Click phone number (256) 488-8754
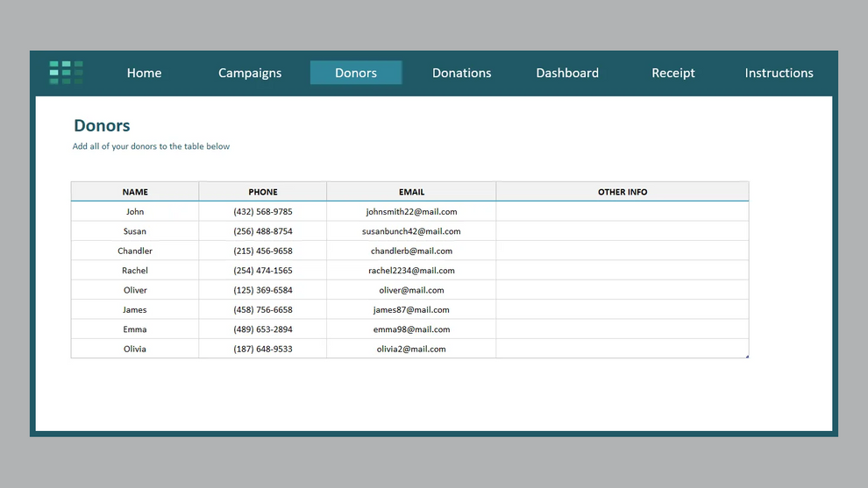The image size is (868, 488). [x=263, y=231]
